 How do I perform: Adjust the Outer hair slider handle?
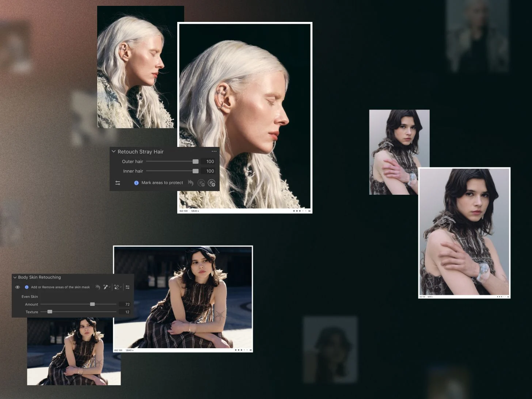coord(195,161)
